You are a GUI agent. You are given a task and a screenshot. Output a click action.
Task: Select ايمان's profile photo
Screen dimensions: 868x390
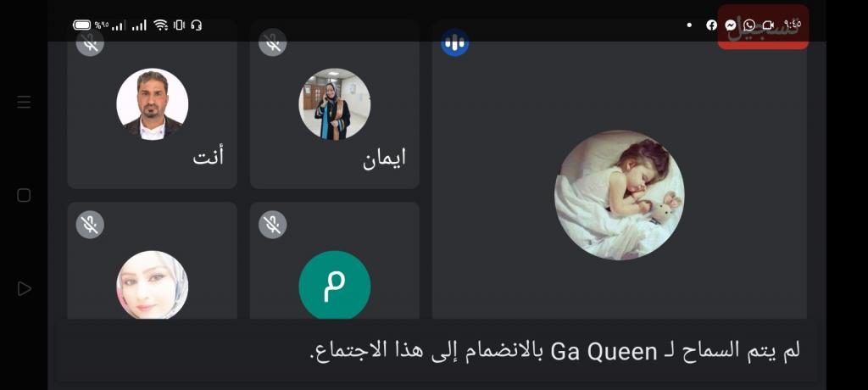(x=334, y=104)
